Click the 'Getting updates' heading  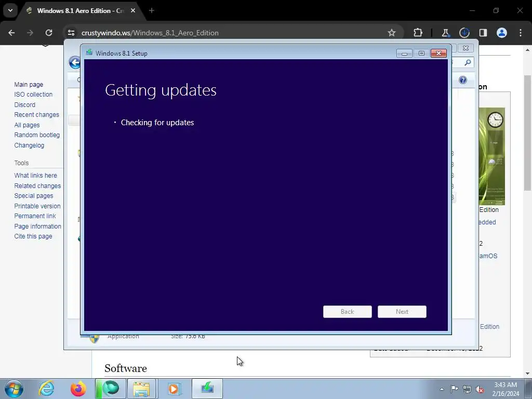[161, 90]
